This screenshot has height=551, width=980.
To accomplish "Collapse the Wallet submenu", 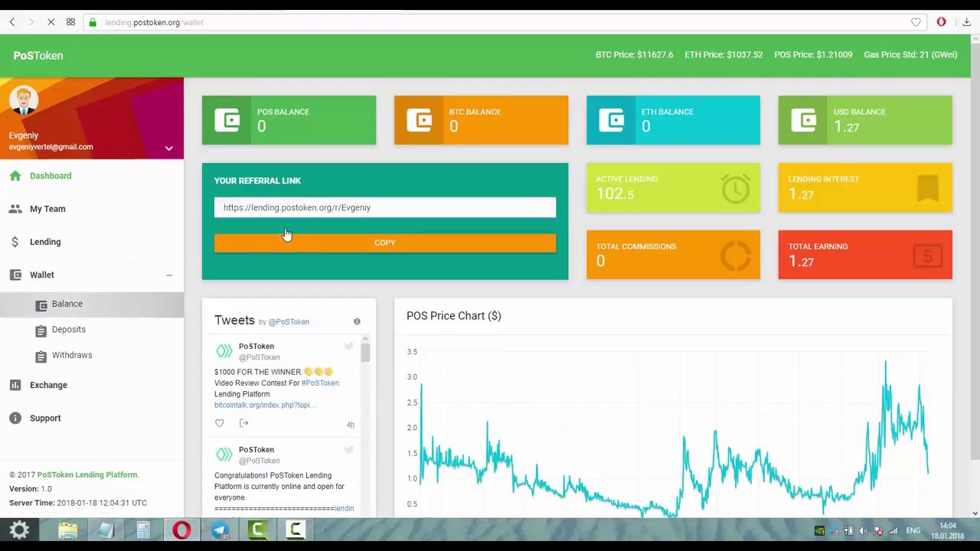I will pos(169,275).
